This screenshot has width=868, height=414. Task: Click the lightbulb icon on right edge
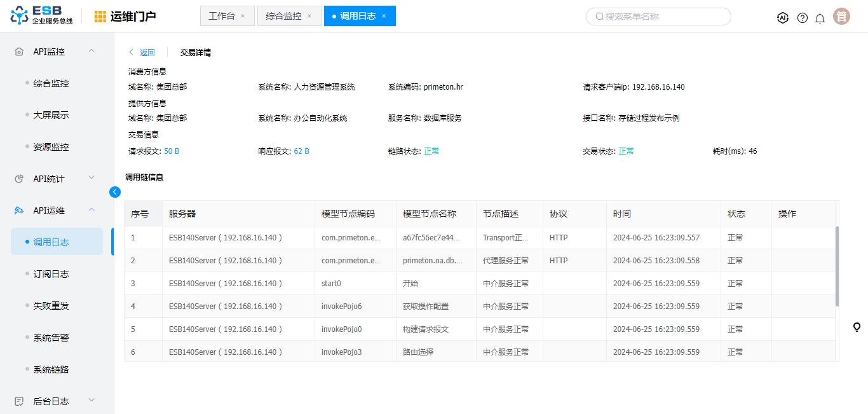tap(857, 328)
